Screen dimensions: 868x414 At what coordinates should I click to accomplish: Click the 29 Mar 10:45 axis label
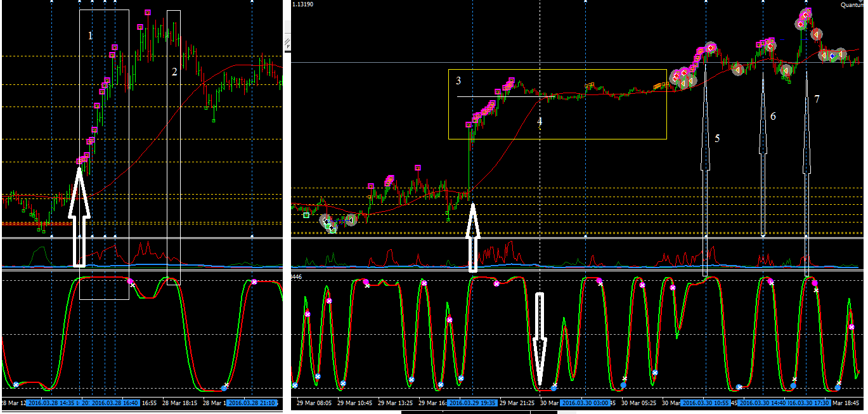(354, 403)
